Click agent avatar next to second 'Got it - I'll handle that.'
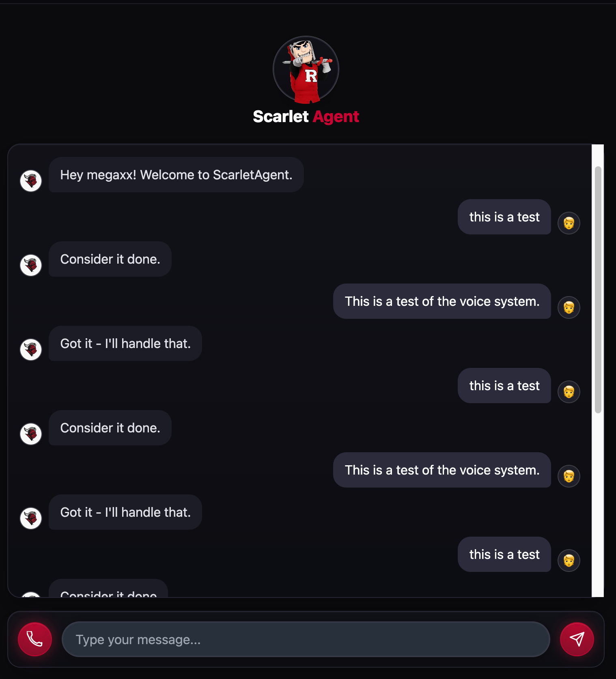 (x=31, y=518)
